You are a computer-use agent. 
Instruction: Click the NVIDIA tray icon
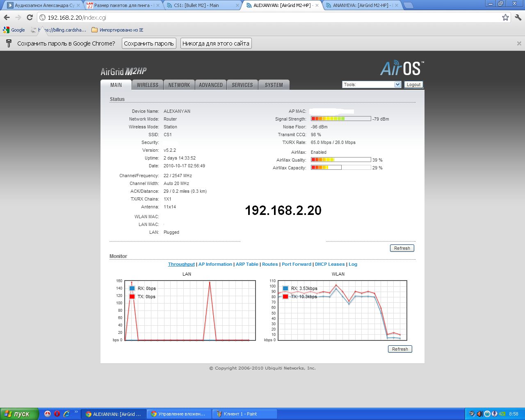click(502, 414)
